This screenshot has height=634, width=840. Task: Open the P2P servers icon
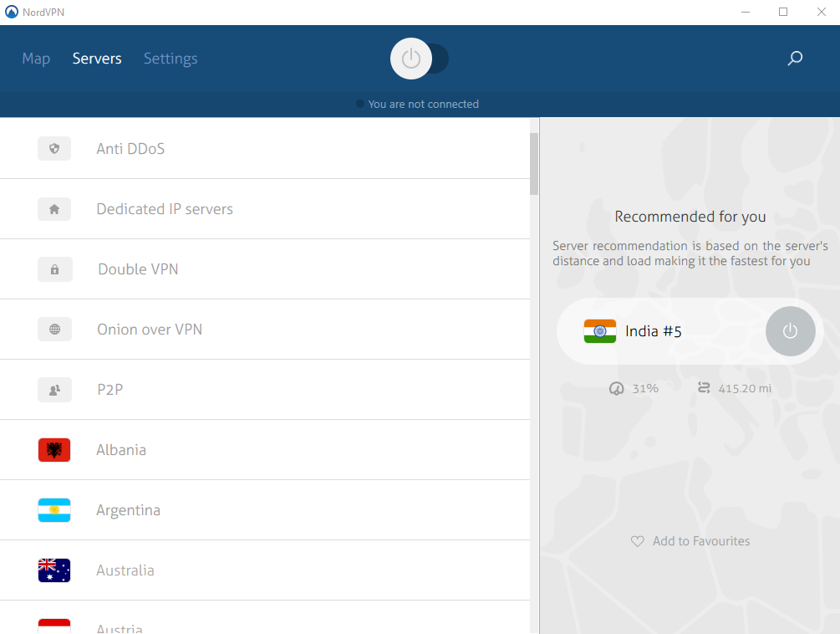[x=54, y=389]
